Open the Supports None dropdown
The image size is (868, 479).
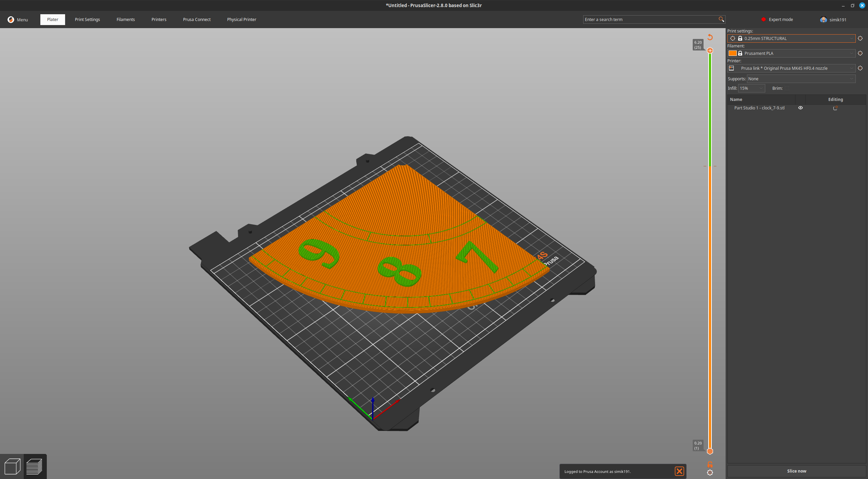pos(801,79)
